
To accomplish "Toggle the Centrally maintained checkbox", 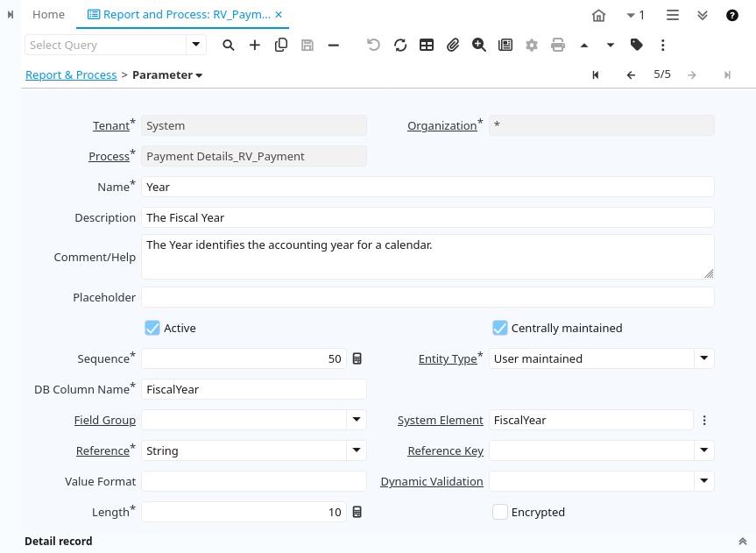I will 500,328.
